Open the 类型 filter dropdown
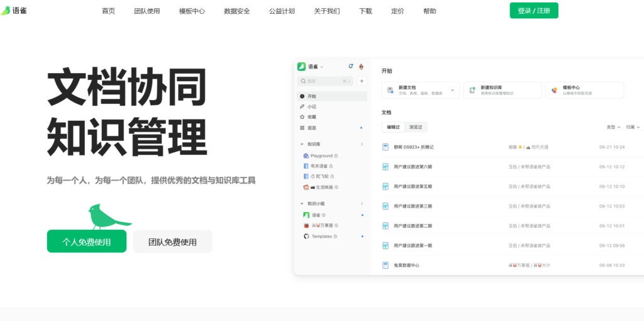This screenshot has width=644, height=321. point(613,127)
